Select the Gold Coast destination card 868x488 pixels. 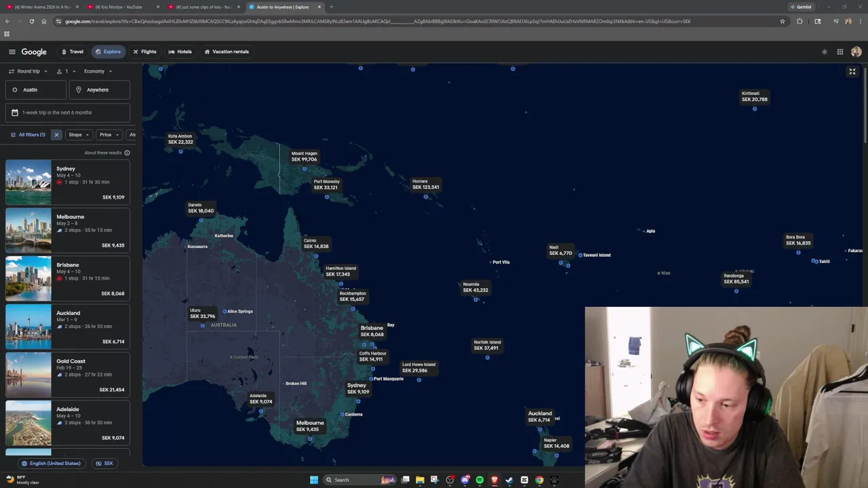[68, 375]
